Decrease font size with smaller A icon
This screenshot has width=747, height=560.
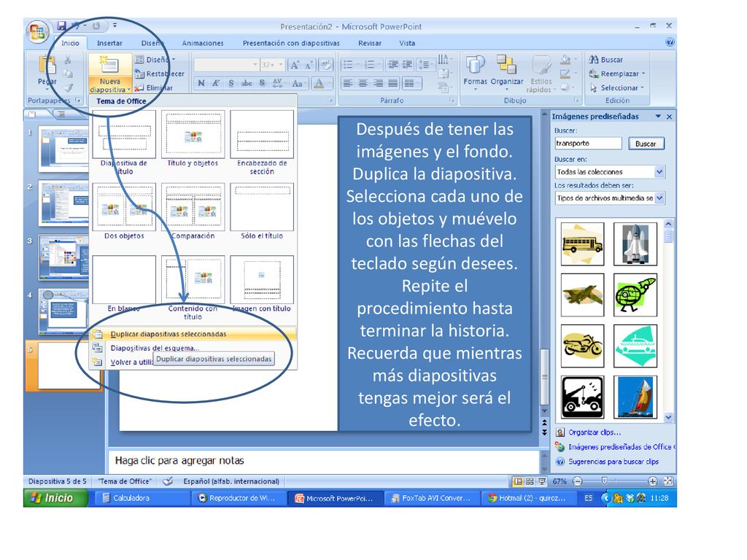pos(309,65)
